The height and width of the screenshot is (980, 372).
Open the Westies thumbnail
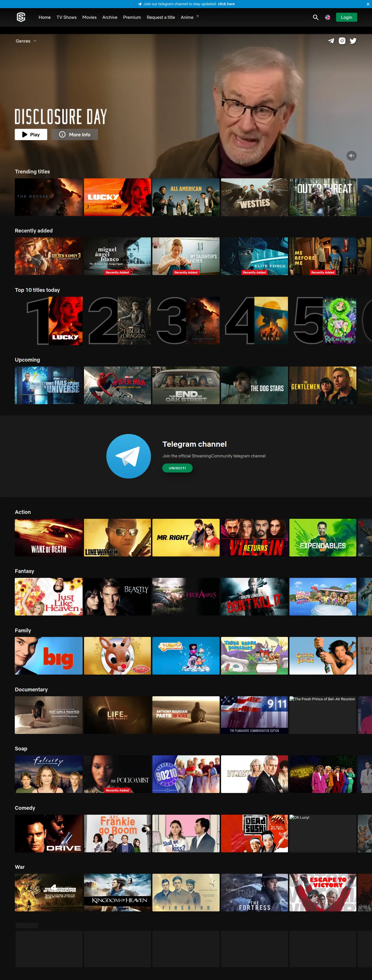click(x=254, y=197)
